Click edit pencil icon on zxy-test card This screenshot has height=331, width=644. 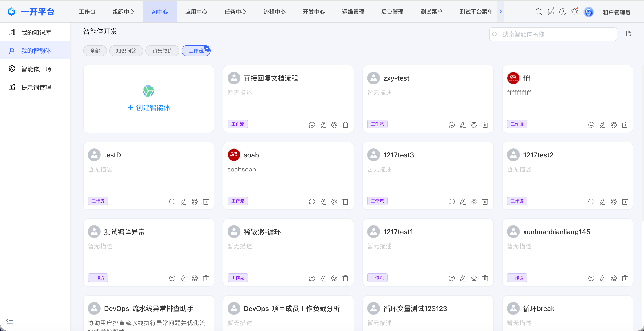pos(462,125)
